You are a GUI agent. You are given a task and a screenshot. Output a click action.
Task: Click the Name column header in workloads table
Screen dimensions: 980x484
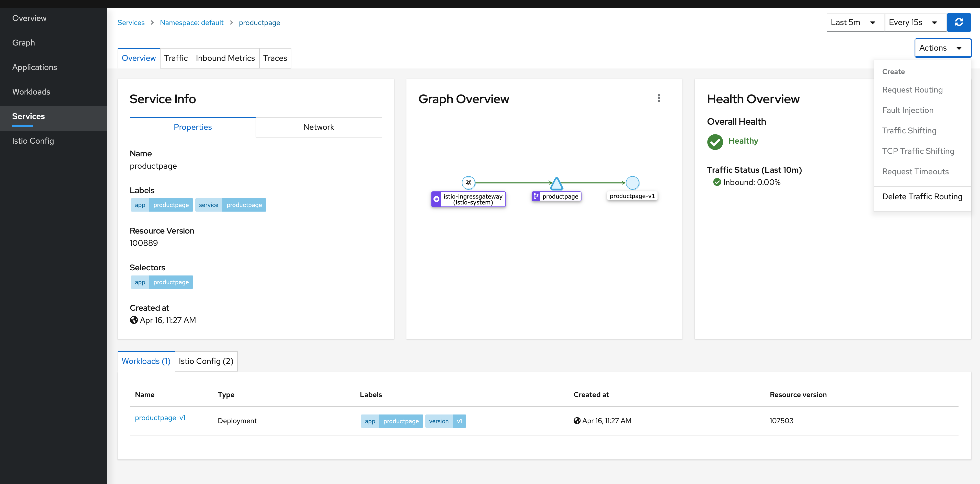[x=145, y=395]
